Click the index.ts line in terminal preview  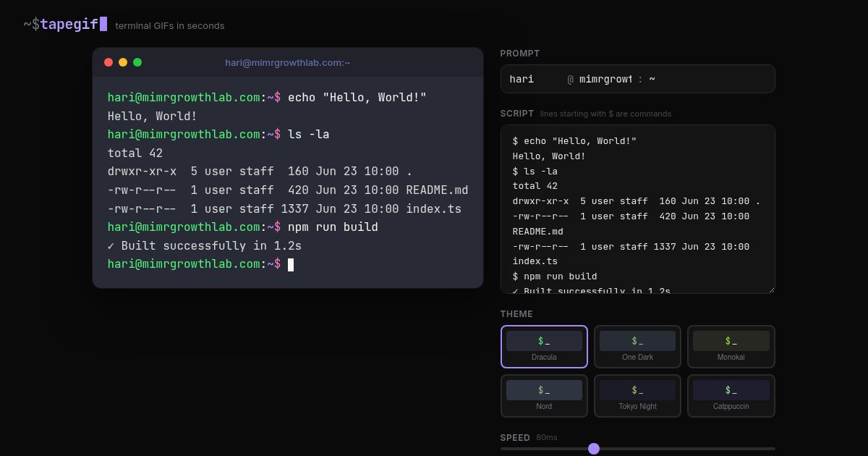pyautogui.click(x=284, y=208)
